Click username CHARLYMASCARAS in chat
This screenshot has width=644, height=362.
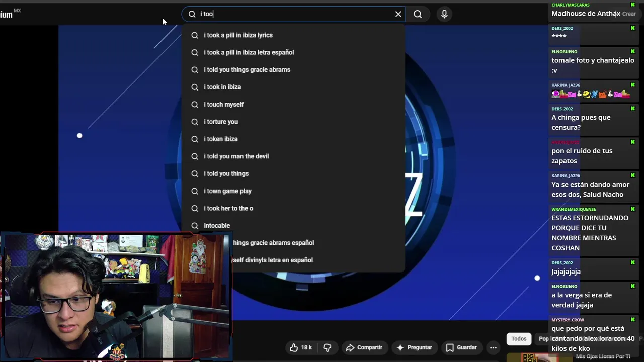(571, 5)
